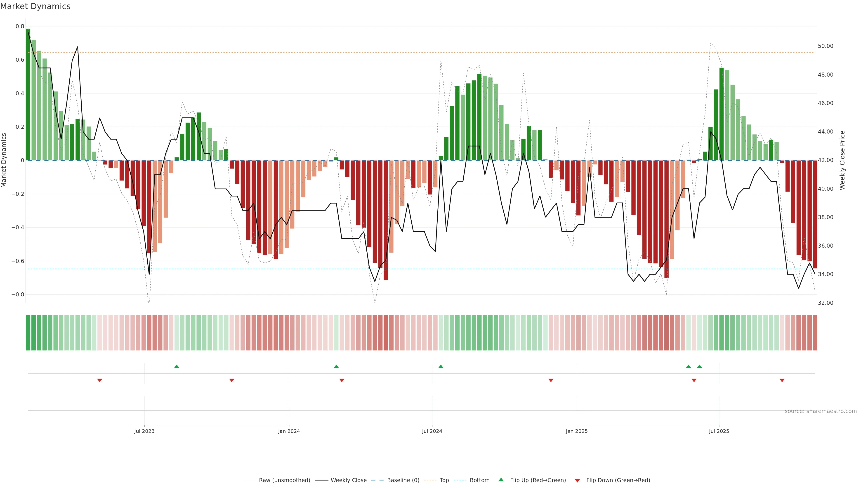Click the Jul 2025 x-axis label
The width and height of the screenshot is (868, 488).
pos(719,431)
